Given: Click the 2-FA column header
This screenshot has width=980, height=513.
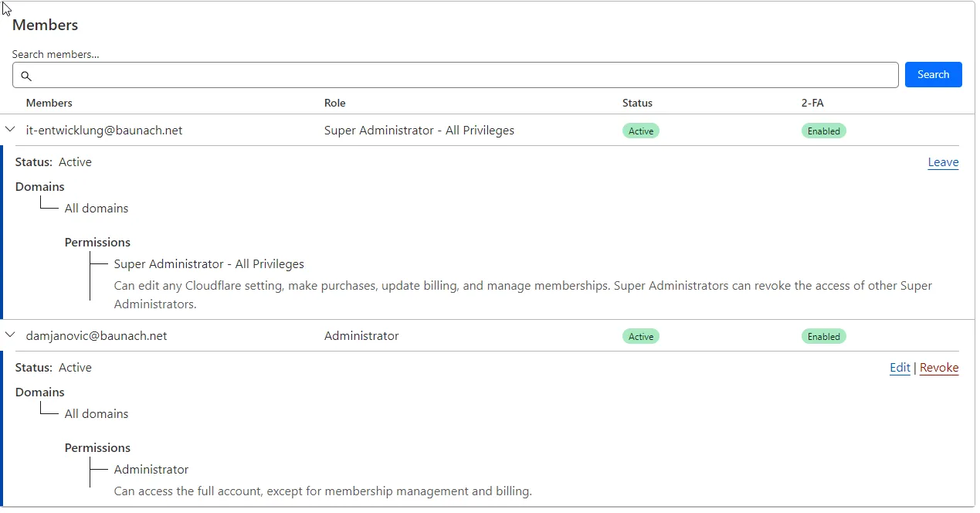Looking at the screenshot, I should pos(812,103).
